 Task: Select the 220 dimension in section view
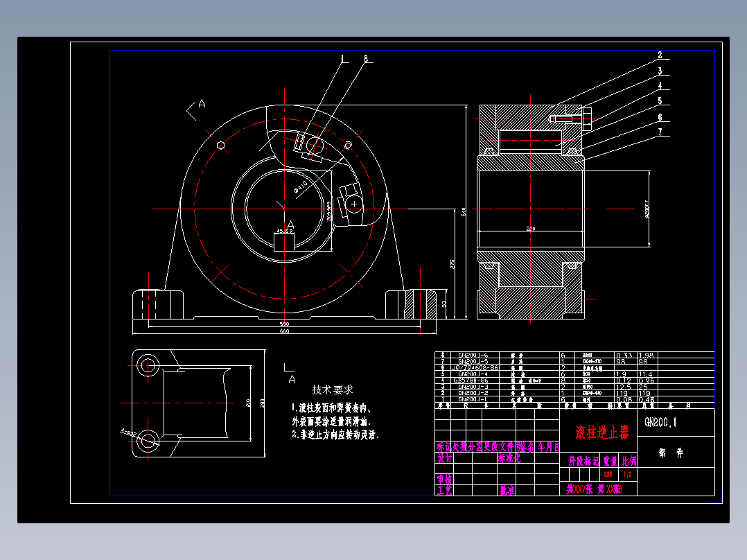coord(531,229)
